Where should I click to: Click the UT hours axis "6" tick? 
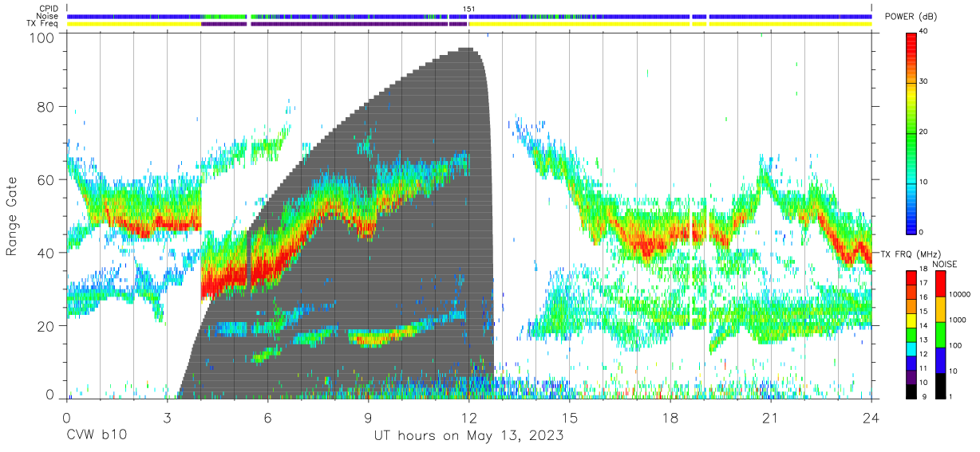268,417
